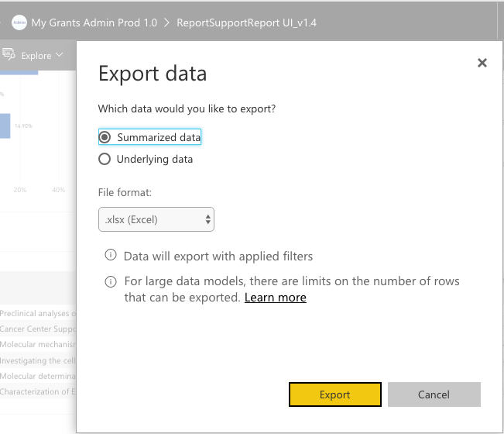Image resolution: width=504 pixels, height=434 pixels.
Task: Click ReportSupportReport UI_v1.4 breadcrumb title
Action: [246, 22]
